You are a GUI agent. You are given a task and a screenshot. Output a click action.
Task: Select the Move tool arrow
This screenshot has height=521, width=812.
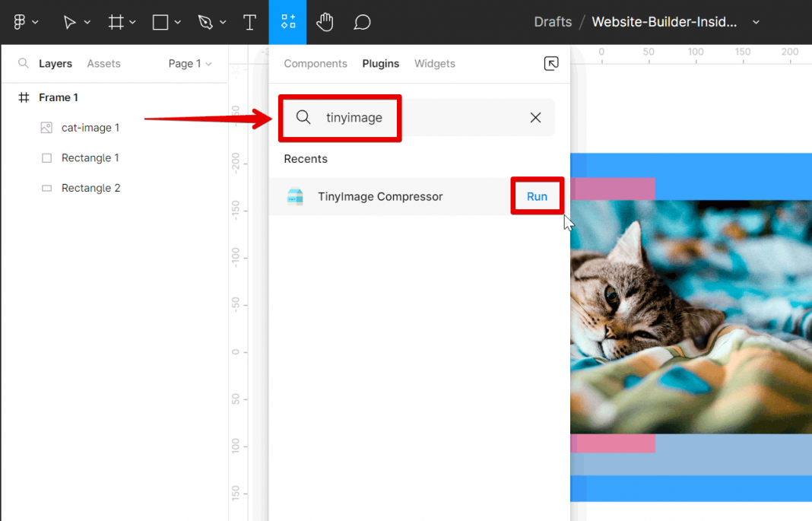coord(69,22)
